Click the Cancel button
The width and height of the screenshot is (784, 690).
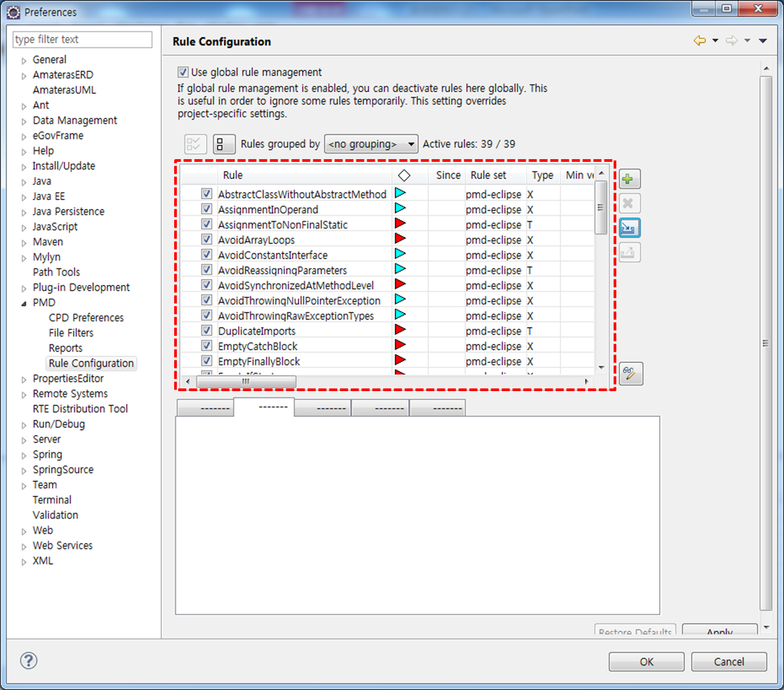[728, 661]
